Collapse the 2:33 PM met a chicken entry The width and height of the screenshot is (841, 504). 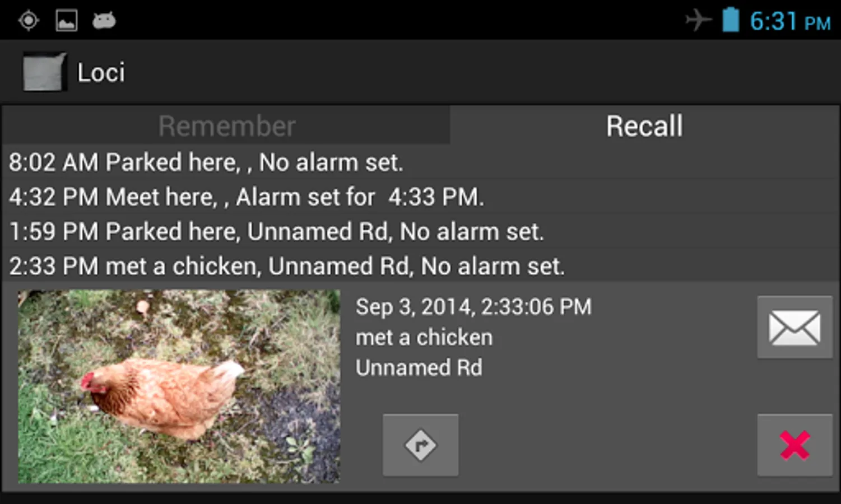click(x=420, y=266)
